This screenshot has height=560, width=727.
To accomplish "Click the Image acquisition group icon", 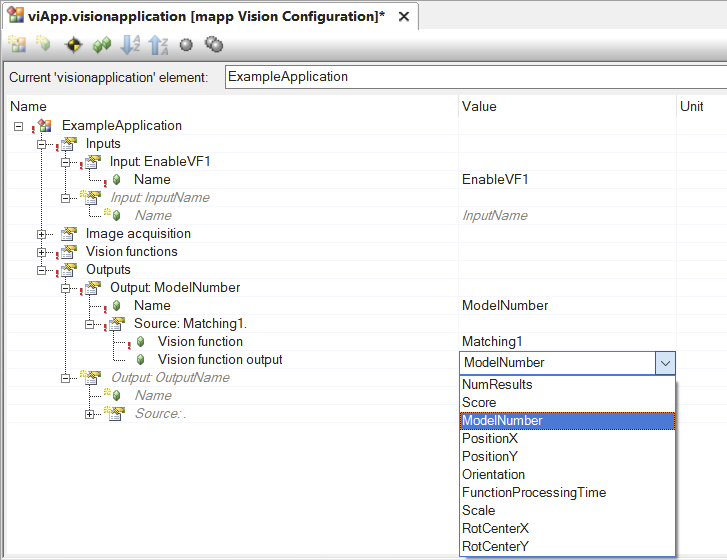I will 69,234.
